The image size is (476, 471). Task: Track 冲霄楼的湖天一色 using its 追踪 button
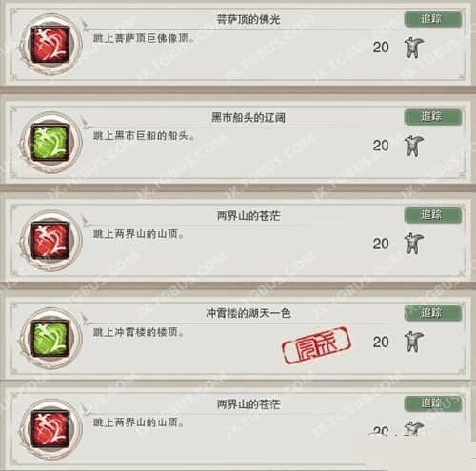tap(433, 313)
